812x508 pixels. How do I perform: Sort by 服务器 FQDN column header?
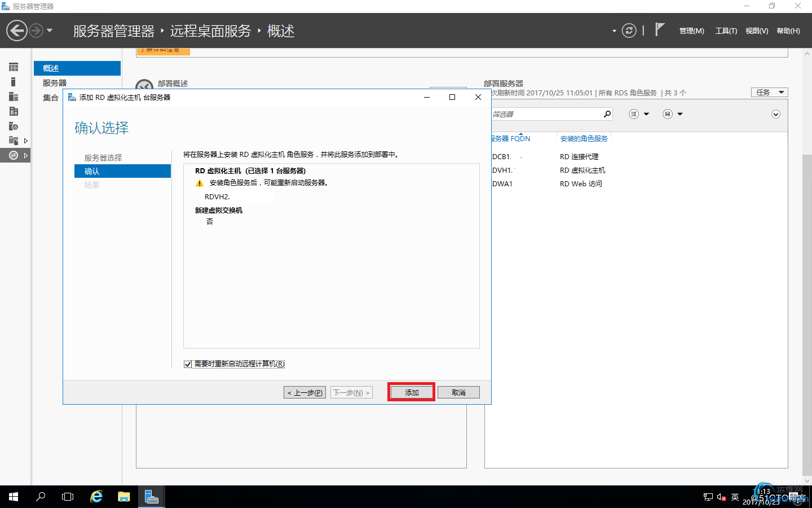tap(511, 138)
